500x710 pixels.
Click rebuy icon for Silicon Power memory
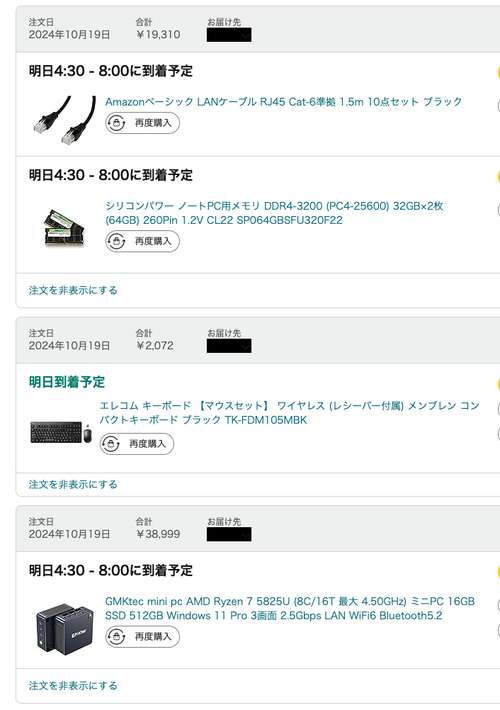click(117, 241)
